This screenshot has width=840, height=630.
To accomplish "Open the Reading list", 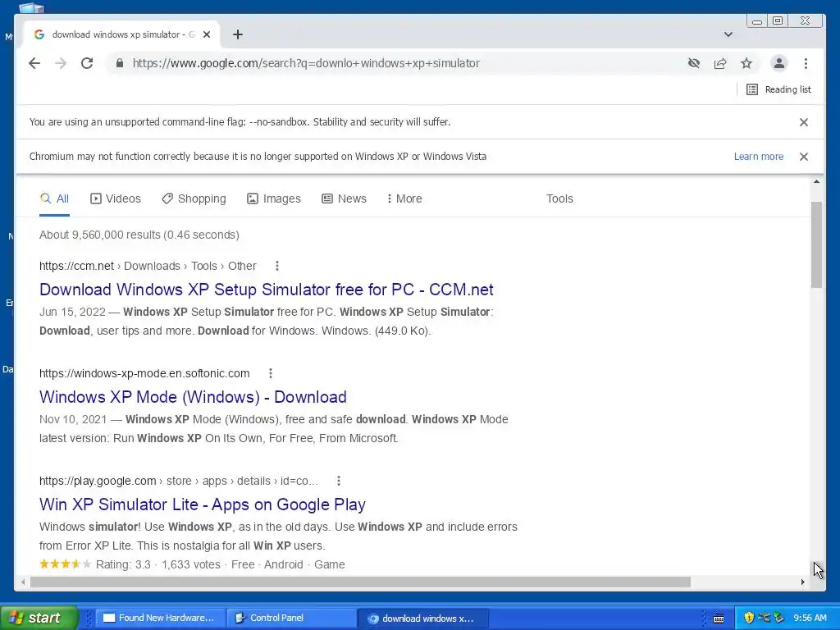I will coord(779,89).
